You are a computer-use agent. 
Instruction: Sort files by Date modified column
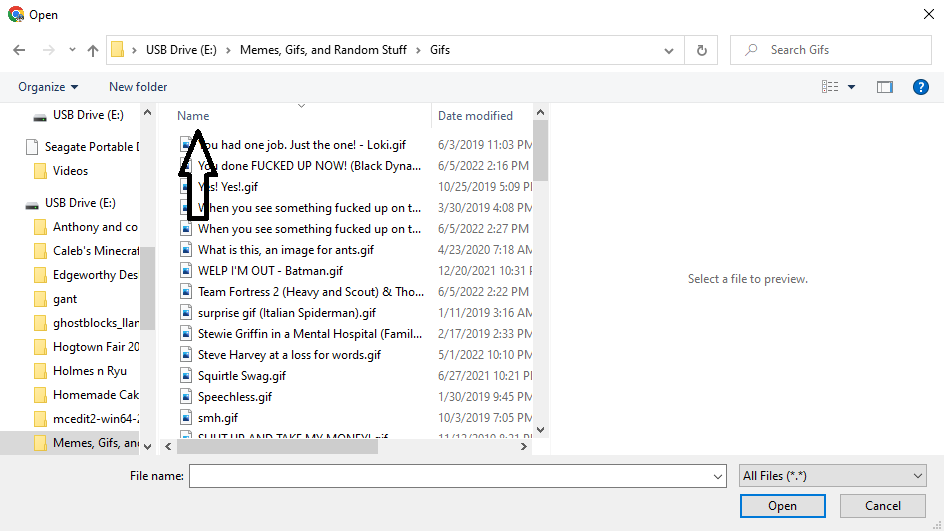[x=475, y=116]
